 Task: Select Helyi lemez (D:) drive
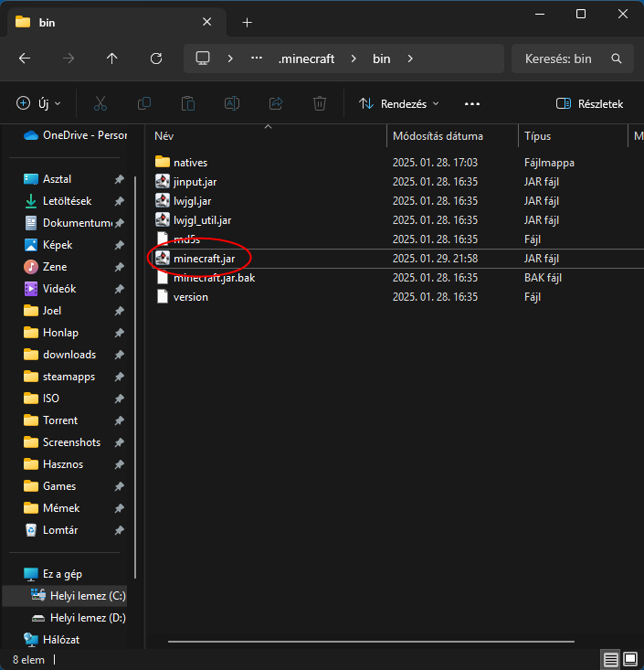tap(79, 618)
